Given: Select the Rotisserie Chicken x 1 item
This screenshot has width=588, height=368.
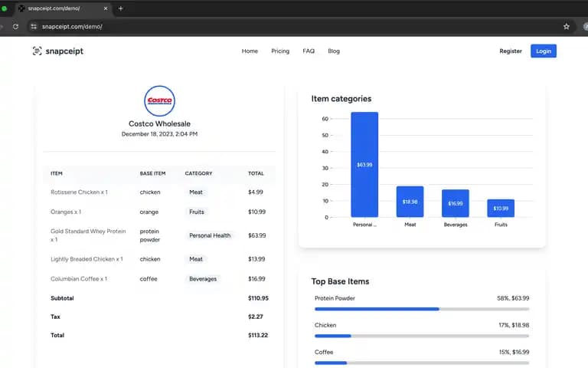Looking at the screenshot, I should coord(79,192).
